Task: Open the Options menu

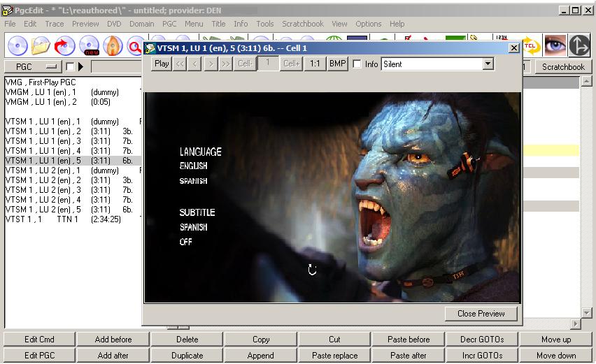Action: click(x=369, y=24)
